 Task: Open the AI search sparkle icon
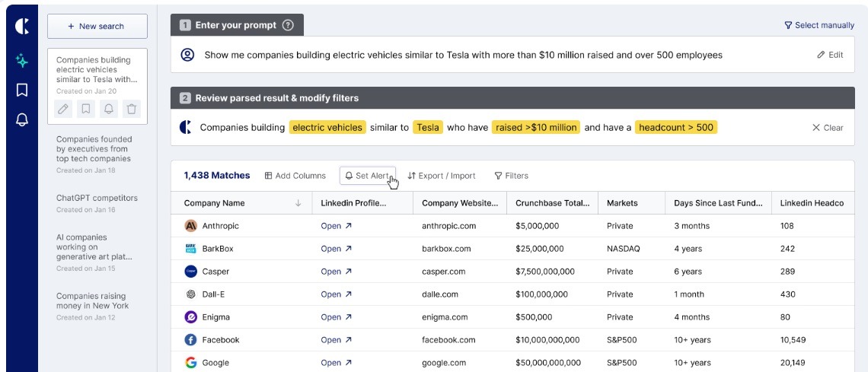(x=22, y=61)
